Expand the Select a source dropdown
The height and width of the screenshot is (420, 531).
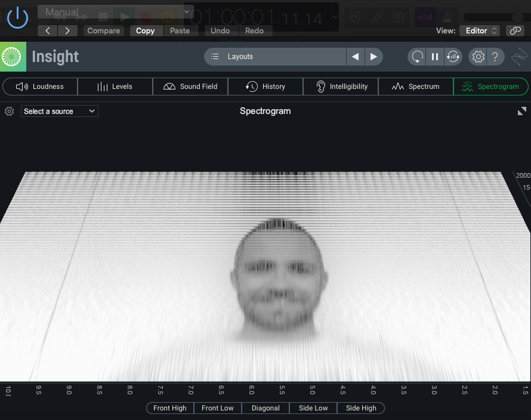tap(59, 111)
